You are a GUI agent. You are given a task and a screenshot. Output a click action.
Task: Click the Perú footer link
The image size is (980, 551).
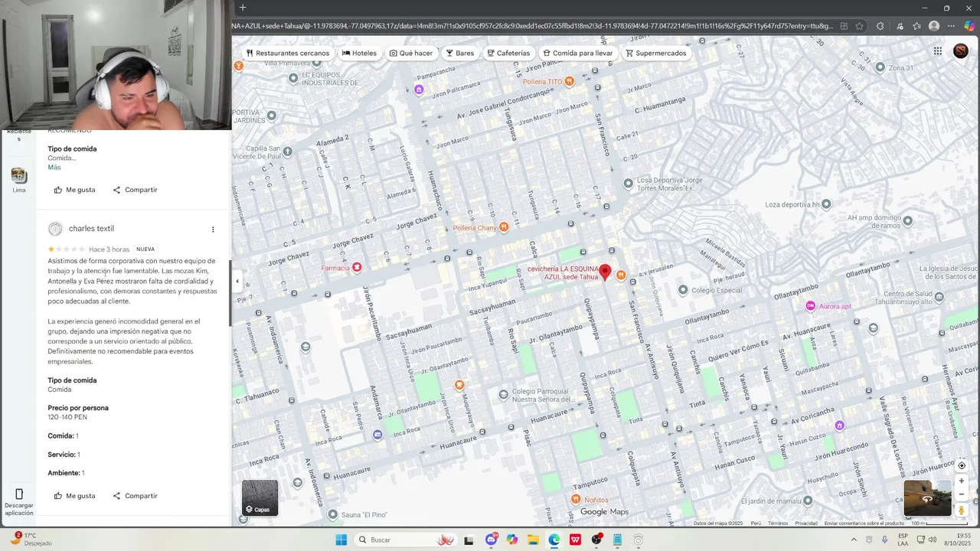(756, 523)
